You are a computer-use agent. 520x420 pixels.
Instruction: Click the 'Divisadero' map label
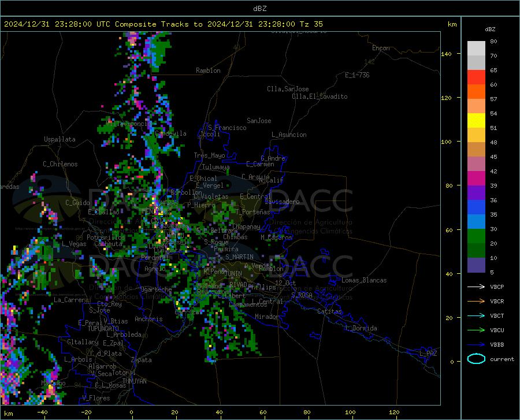pos(282,202)
